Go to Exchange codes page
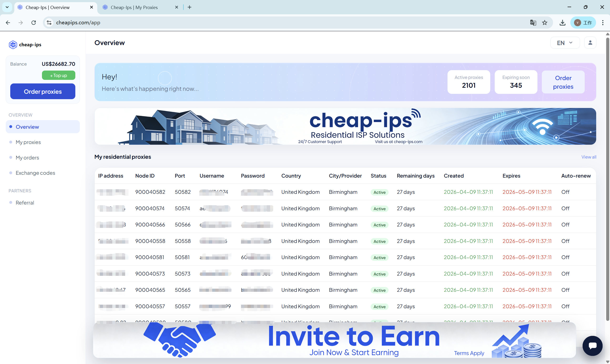This screenshot has height=364, width=610. 35,173
